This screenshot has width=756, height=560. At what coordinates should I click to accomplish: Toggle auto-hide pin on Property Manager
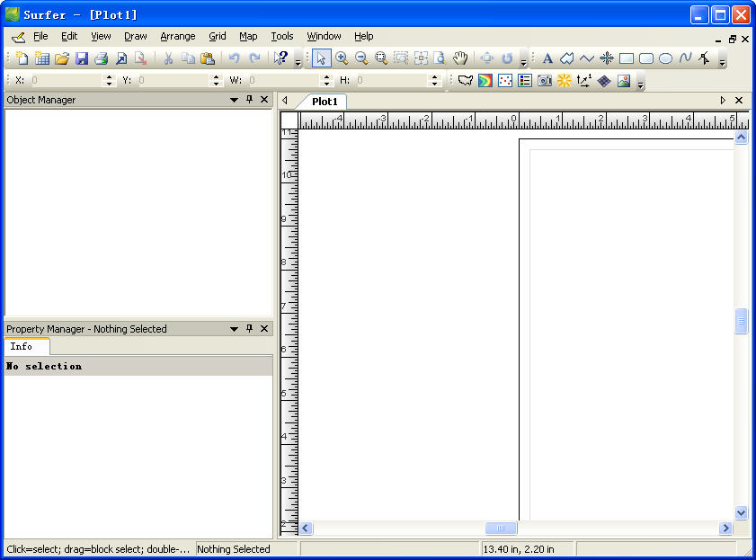[250, 329]
